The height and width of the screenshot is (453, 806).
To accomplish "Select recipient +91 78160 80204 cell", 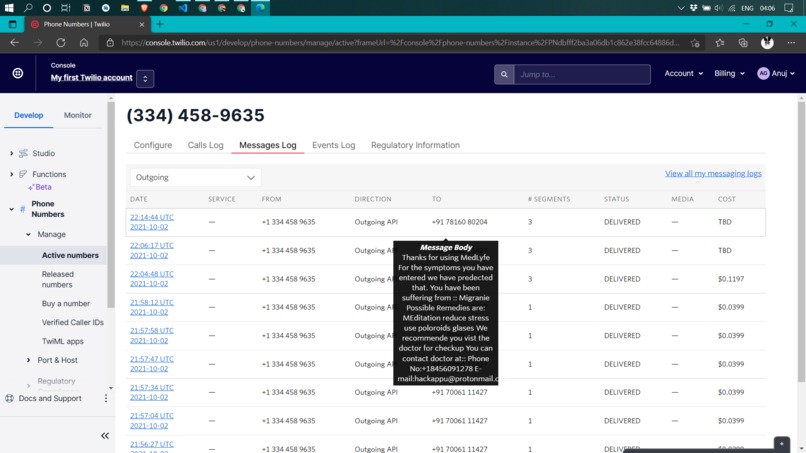I will (460, 222).
